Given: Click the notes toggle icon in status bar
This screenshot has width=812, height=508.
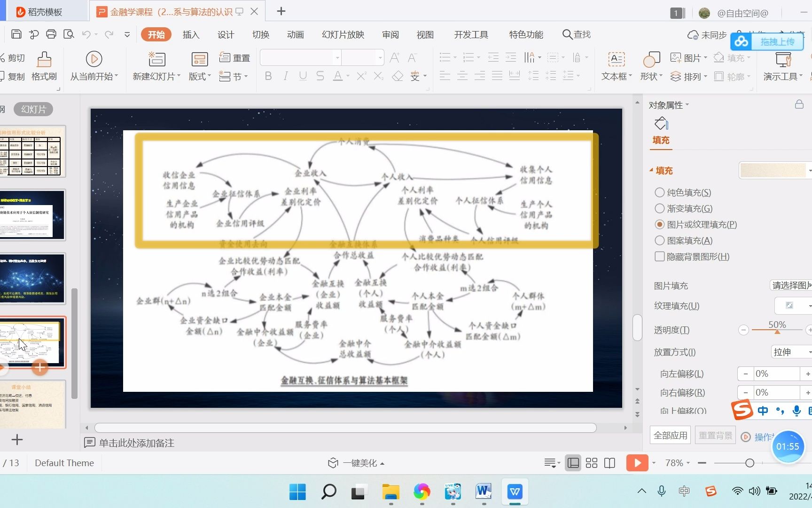Looking at the screenshot, I should tap(550, 463).
